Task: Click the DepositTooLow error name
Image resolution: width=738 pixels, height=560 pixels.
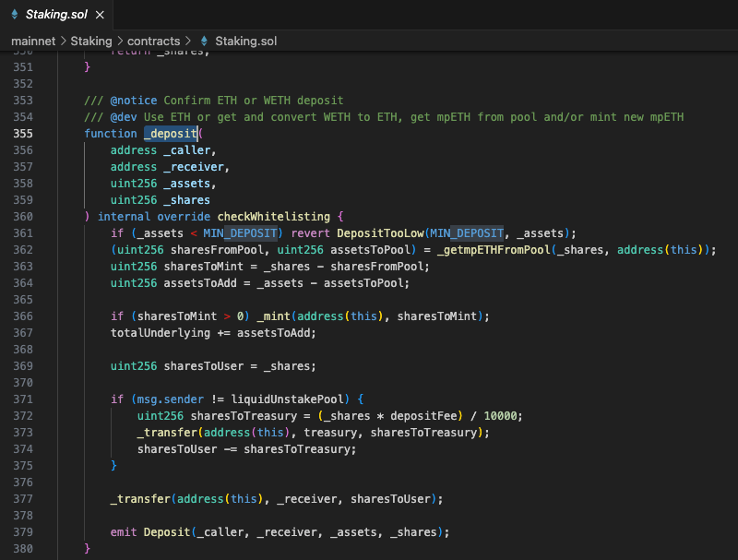Action: pyautogui.click(x=379, y=233)
